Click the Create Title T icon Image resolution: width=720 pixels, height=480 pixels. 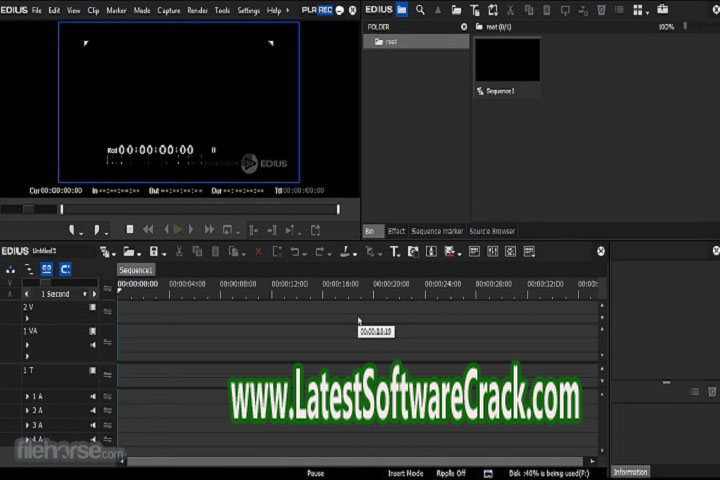[x=395, y=251]
